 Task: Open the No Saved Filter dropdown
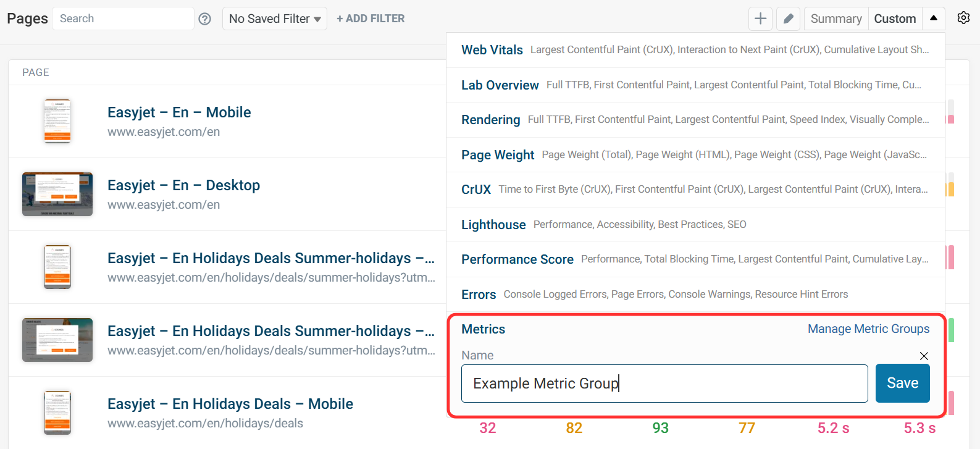(x=274, y=19)
